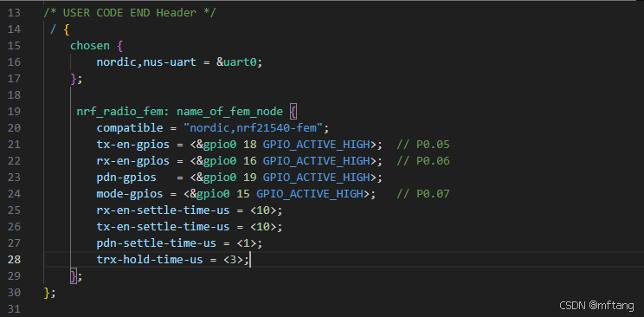Image resolution: width=644 pixels, height=317 pixels.
Task: Click line number 19 in the gutter
Action: (14, 112)
